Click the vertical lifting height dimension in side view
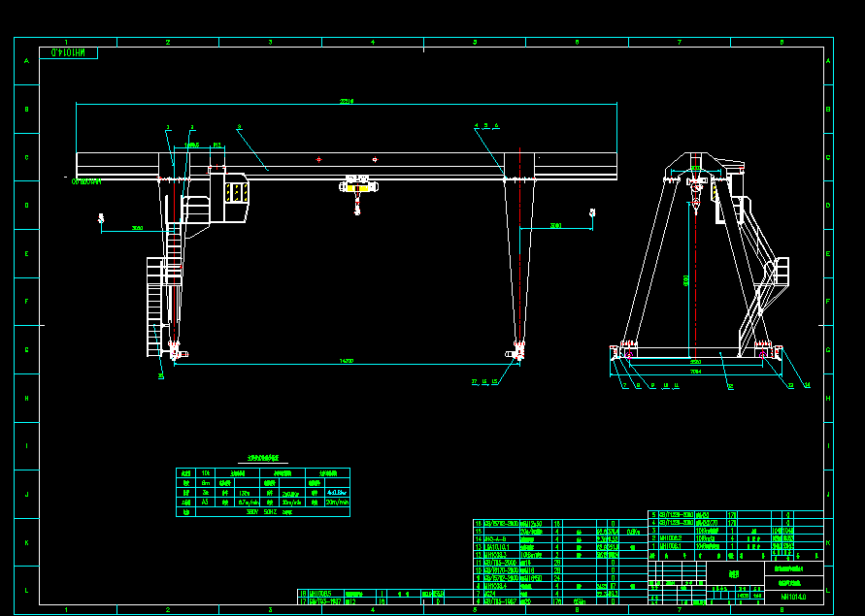Image resolution: width=865 pixels, height=616 pixels. pos(686,280)
